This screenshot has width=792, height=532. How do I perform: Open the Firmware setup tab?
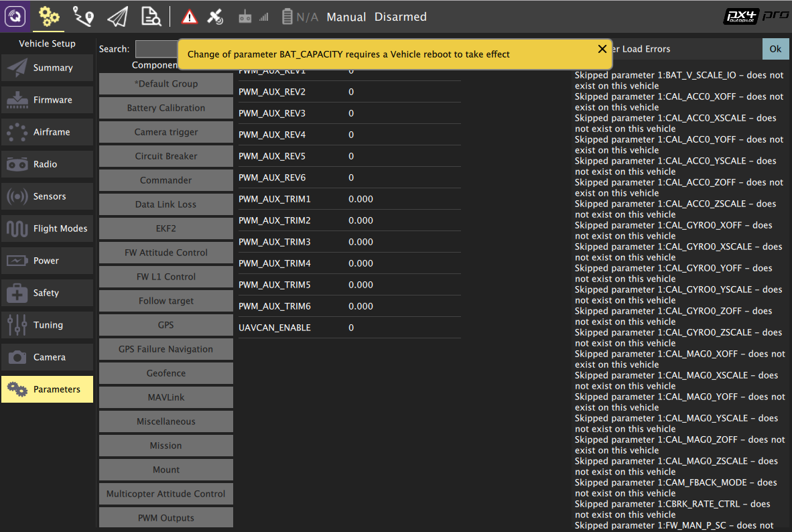[x=47, y=100]
